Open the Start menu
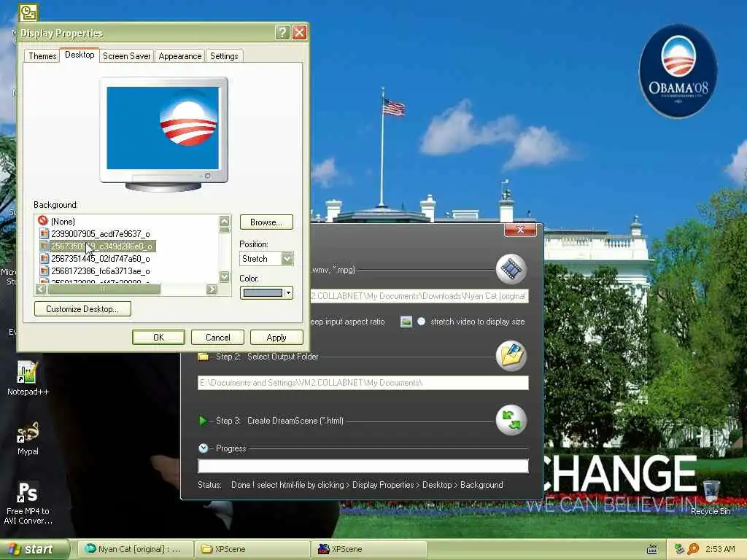The width and height of the screenshot is (747, 560). tap(34, 549)
